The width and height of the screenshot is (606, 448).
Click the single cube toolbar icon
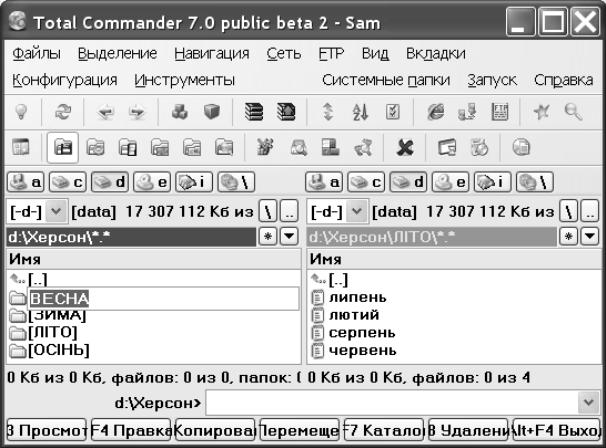[212, 112]
